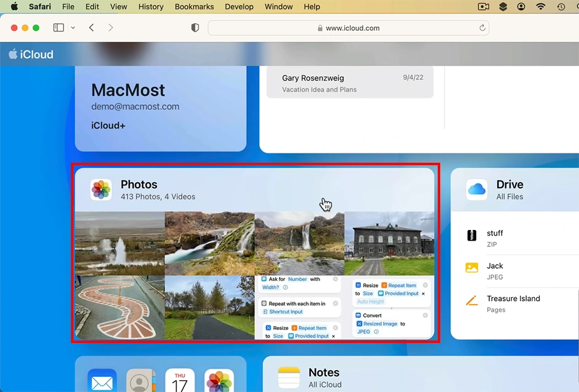Open the Photos app icon in tile

click(x=101, y=190)
